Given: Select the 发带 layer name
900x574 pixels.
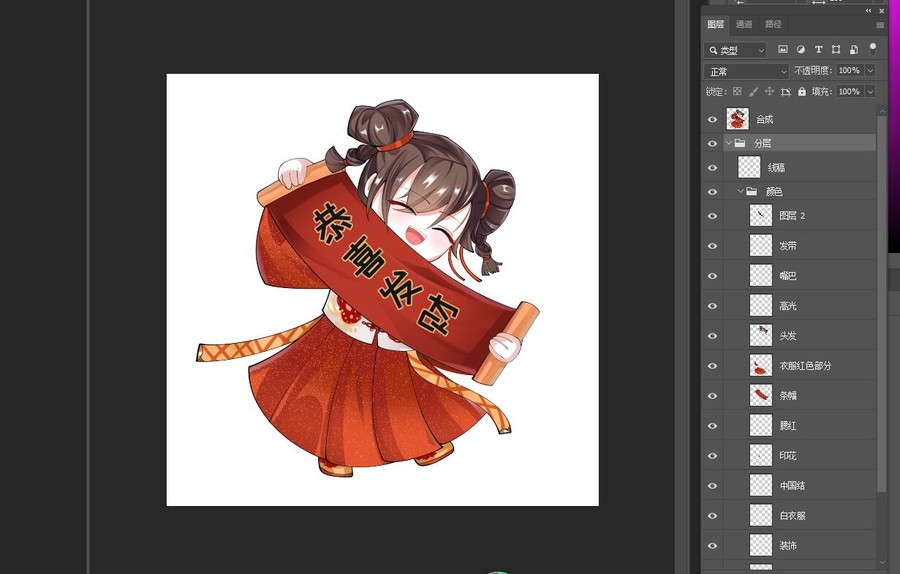Looking at the screenshot, I should click(788, 246).
